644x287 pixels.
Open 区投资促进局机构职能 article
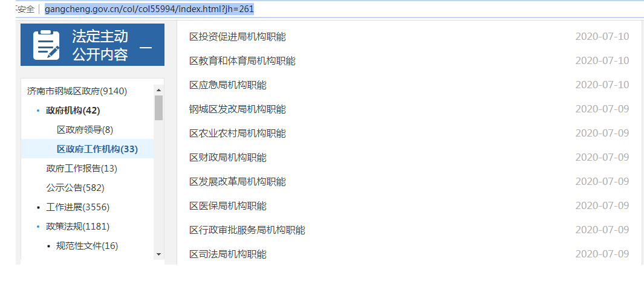click(x=238, y=36)
